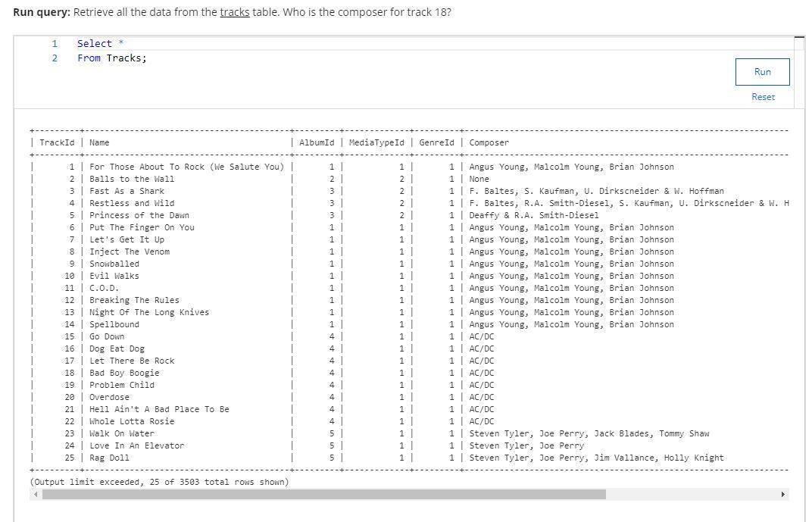The image size is (812, 522).
Task: Click composer text in Walk On Water row
Action: click(x=589, y=433)
